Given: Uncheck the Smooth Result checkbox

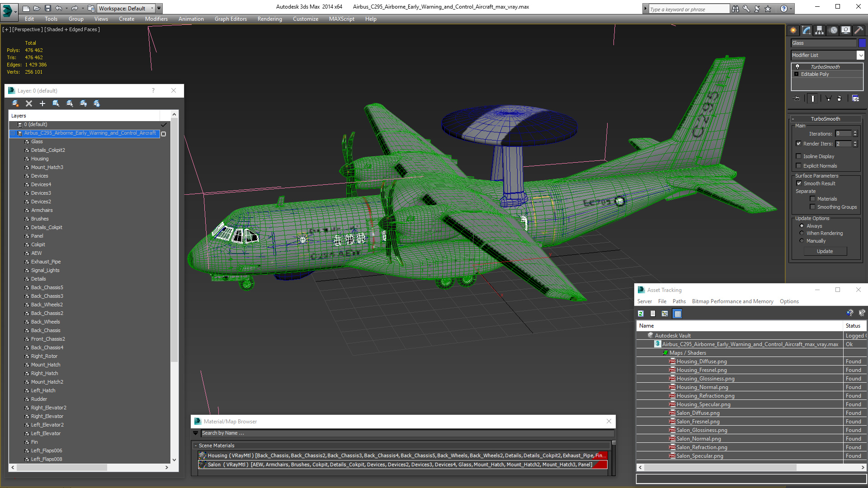Looking at the screenshot, I should 799,183.
